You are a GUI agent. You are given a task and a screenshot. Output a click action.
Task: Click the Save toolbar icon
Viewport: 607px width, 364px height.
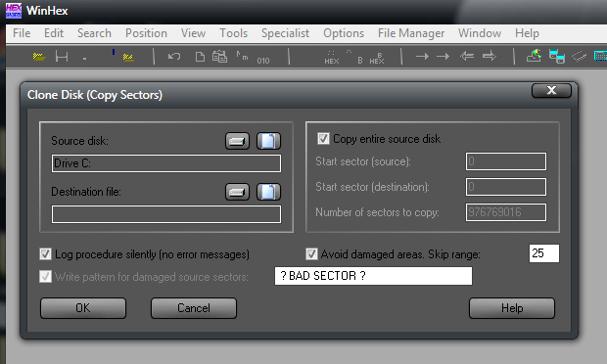62,57
